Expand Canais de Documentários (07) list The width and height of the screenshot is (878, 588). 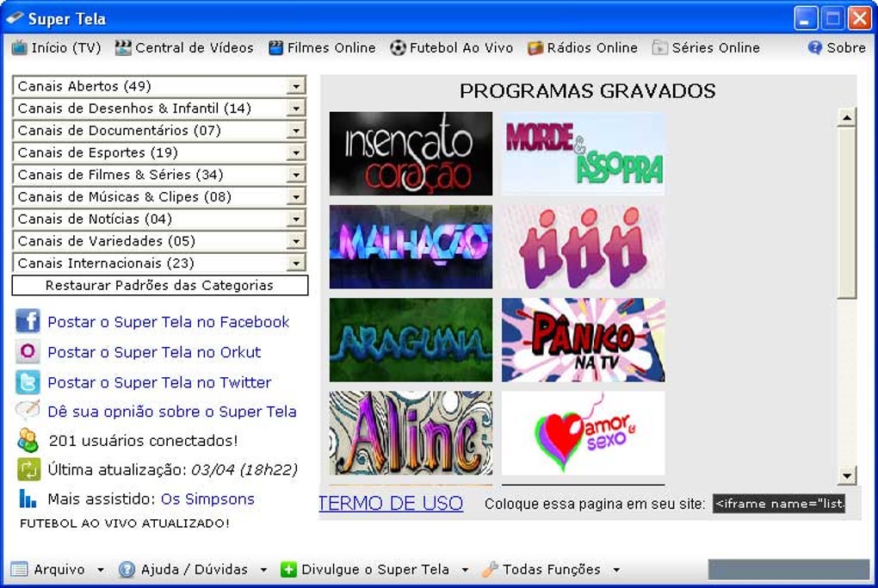click(295, 131)
